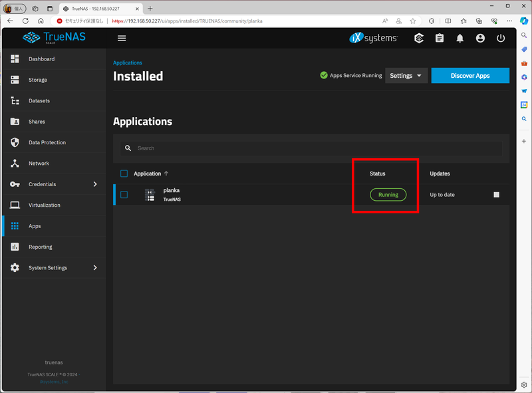
Task: Click Apps Service Running status
Action: pos(351,75)
